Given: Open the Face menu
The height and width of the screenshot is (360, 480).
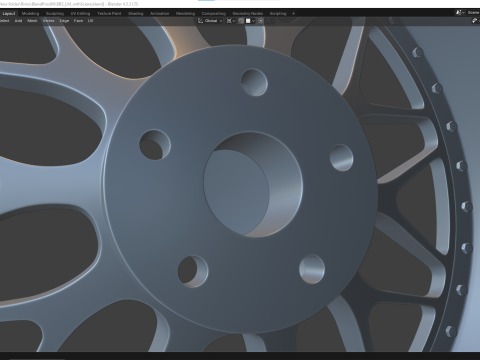Looking at the screenshot, I should (78, 21).
